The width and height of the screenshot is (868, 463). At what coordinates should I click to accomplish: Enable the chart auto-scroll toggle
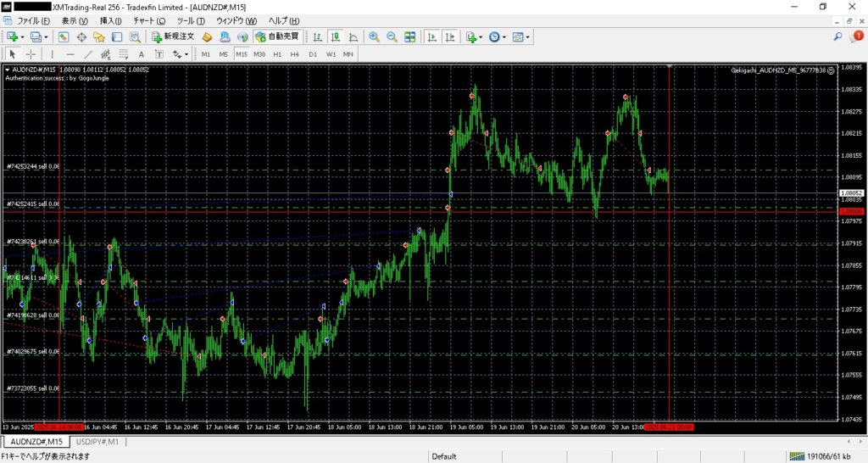coord(432,37)
